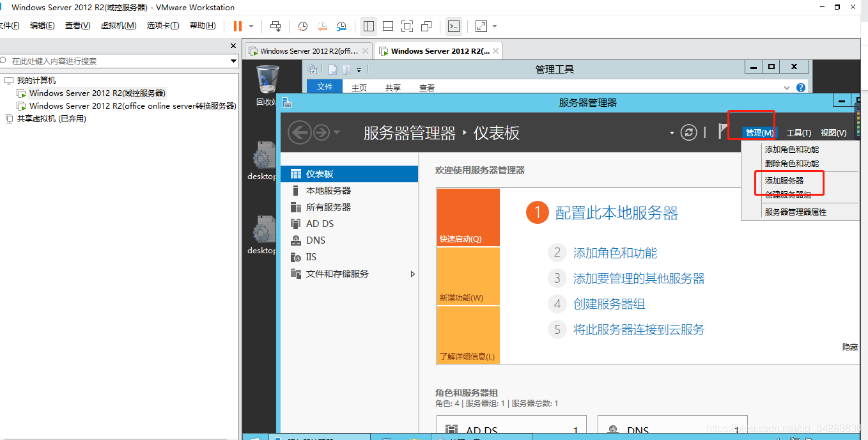Open VMware 查看(V) menu

pos(77,26)
